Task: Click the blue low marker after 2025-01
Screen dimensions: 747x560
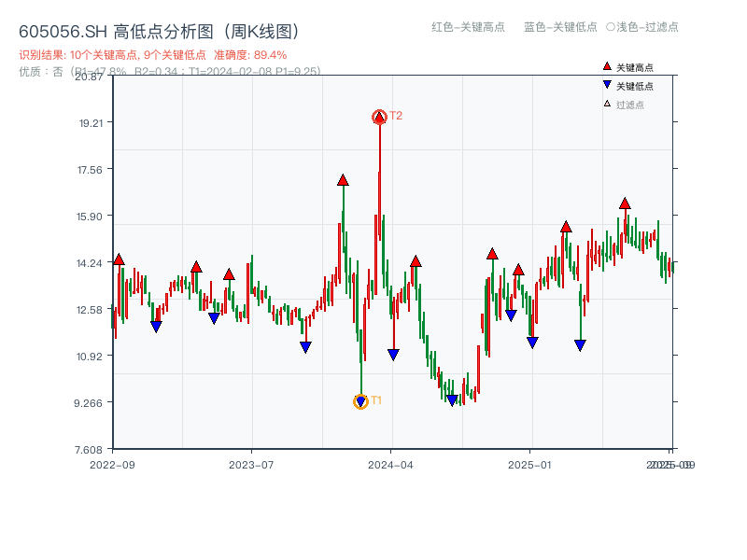Action: 580,344
